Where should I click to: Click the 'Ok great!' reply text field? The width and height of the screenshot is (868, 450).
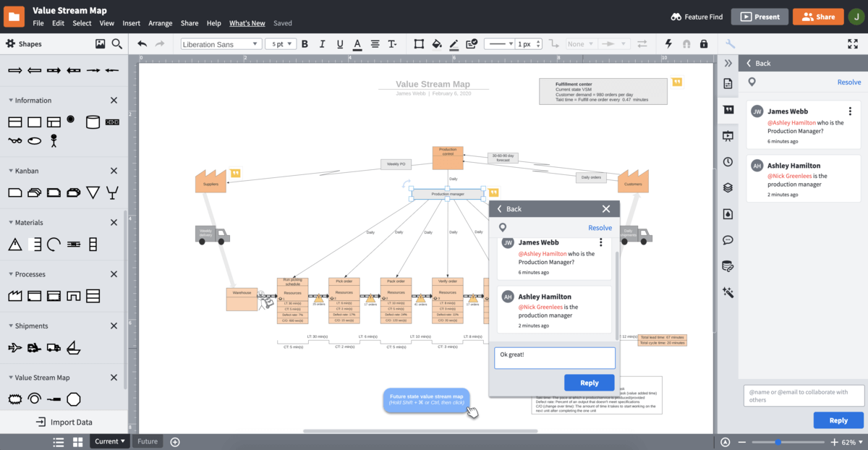[554, 358]
